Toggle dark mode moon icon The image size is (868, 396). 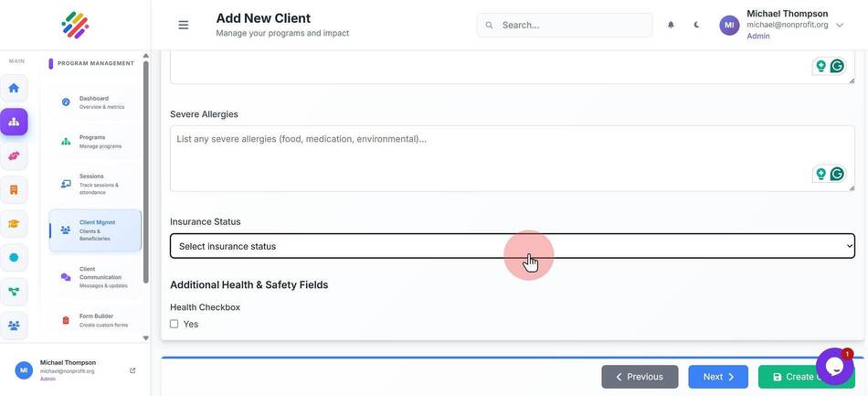click(x=696, y=25)
